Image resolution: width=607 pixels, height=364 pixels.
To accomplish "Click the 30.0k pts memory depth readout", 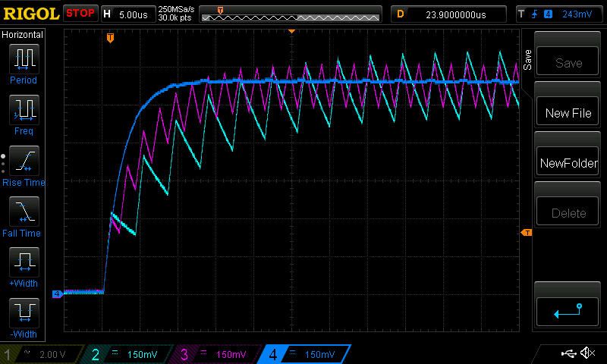I will [175, 17].
